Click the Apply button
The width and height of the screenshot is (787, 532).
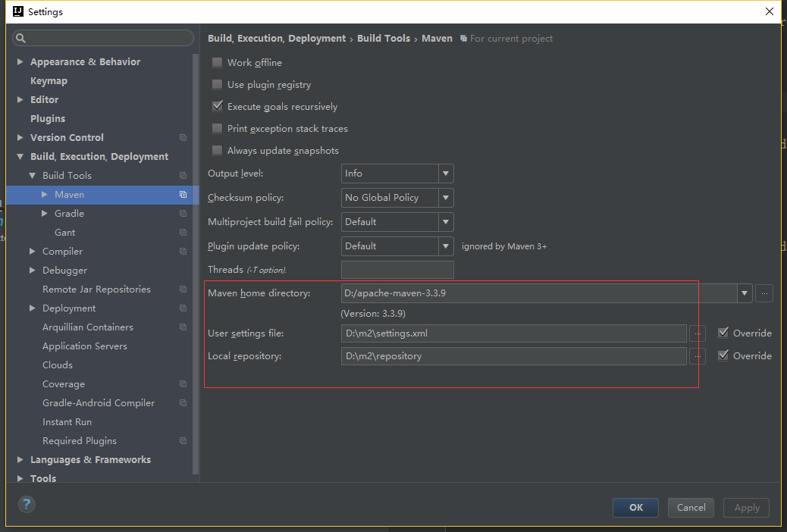point(746,507)
